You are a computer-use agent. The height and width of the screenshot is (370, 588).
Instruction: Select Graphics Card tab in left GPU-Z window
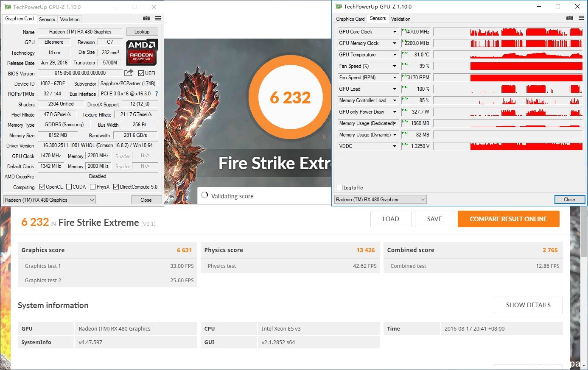point(20,19)
